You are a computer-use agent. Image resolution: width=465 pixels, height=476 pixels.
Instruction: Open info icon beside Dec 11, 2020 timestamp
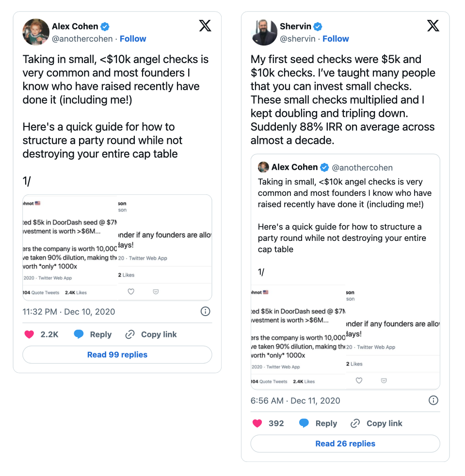coord(433,400)
